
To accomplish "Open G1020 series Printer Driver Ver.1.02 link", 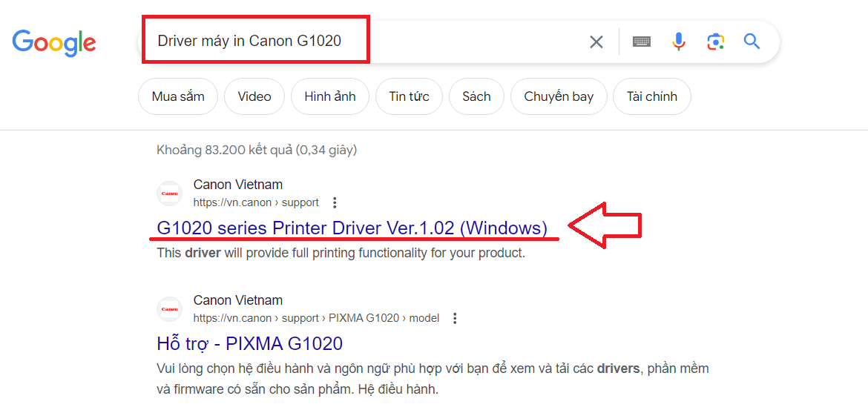I will [x=352, y=228].
